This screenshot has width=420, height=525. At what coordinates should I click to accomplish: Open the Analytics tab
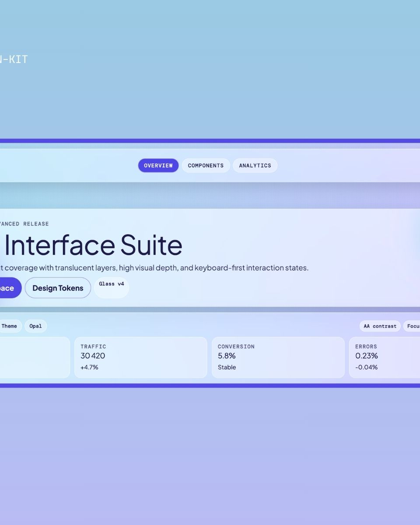click(x=255, y=165)
